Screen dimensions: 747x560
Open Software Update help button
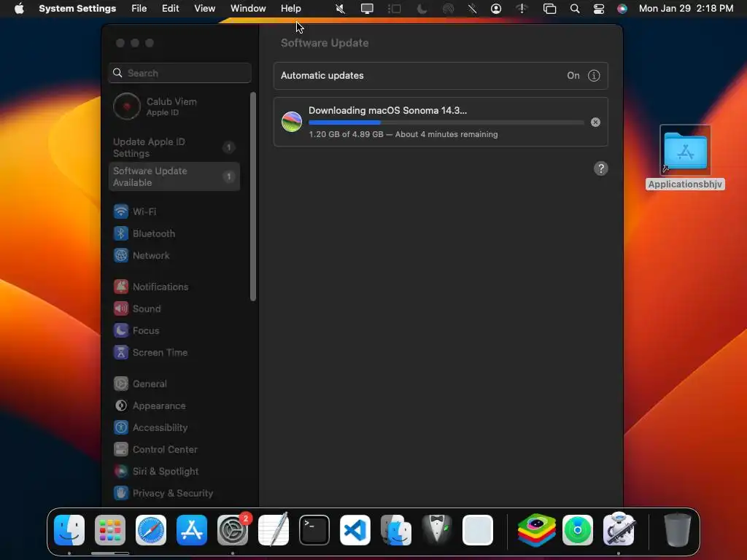[x=601, y=168]
